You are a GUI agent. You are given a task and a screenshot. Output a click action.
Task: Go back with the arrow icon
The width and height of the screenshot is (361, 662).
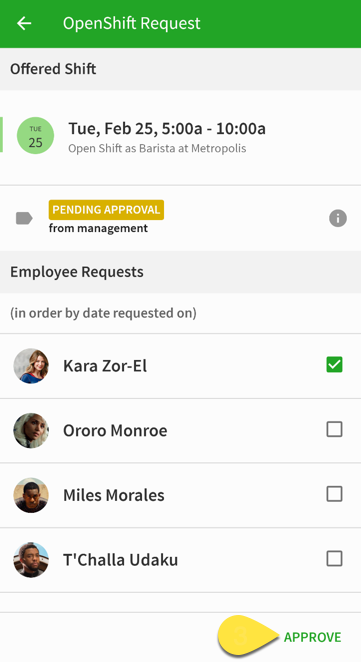(24, 23)
